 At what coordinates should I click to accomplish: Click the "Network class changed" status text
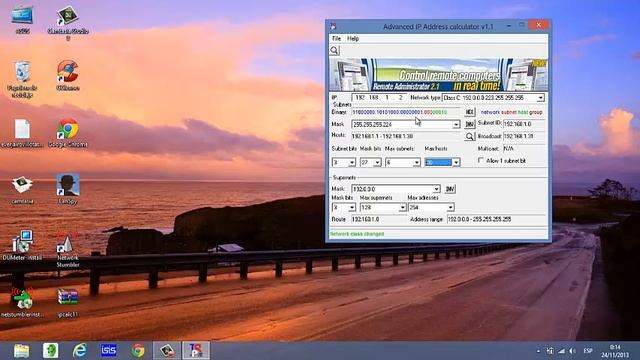click(x=357, y=234)
